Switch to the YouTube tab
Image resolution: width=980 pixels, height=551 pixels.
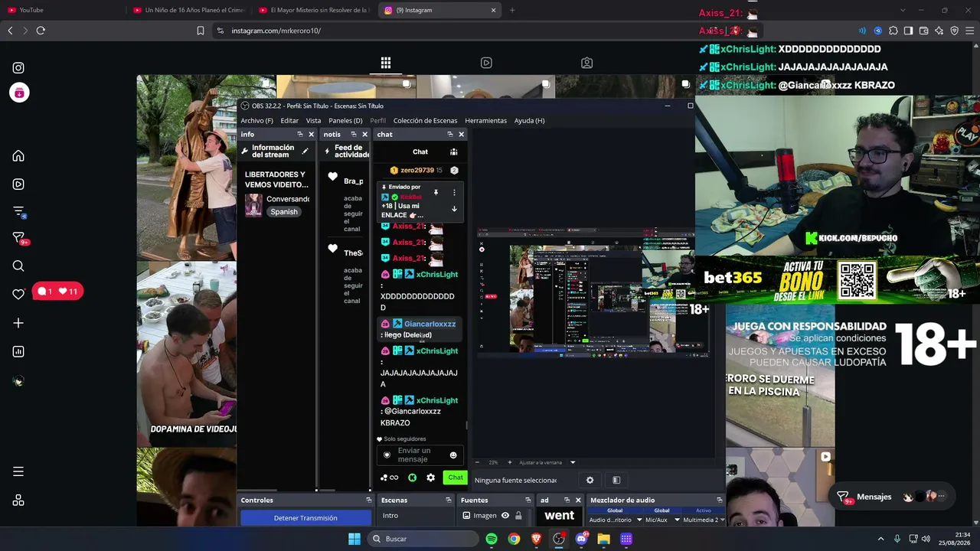tap(63, 10)
